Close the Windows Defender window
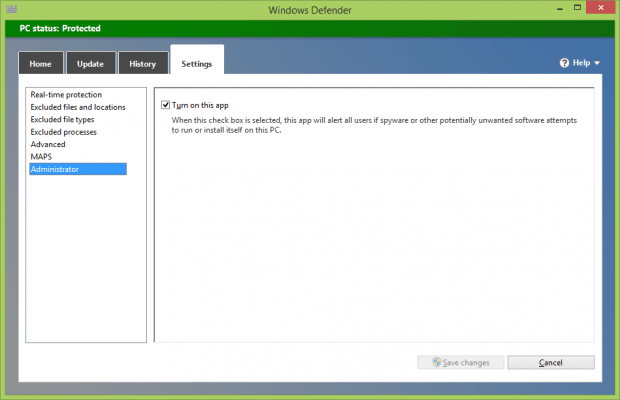This screenshot has width=620, height=400. (601, 8)
